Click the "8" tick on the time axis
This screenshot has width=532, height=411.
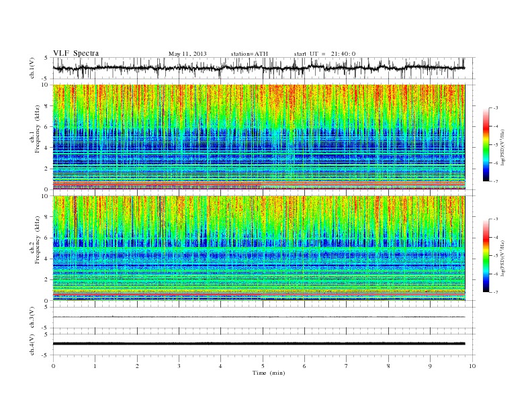pyautogui.click(x=388, y=366)
